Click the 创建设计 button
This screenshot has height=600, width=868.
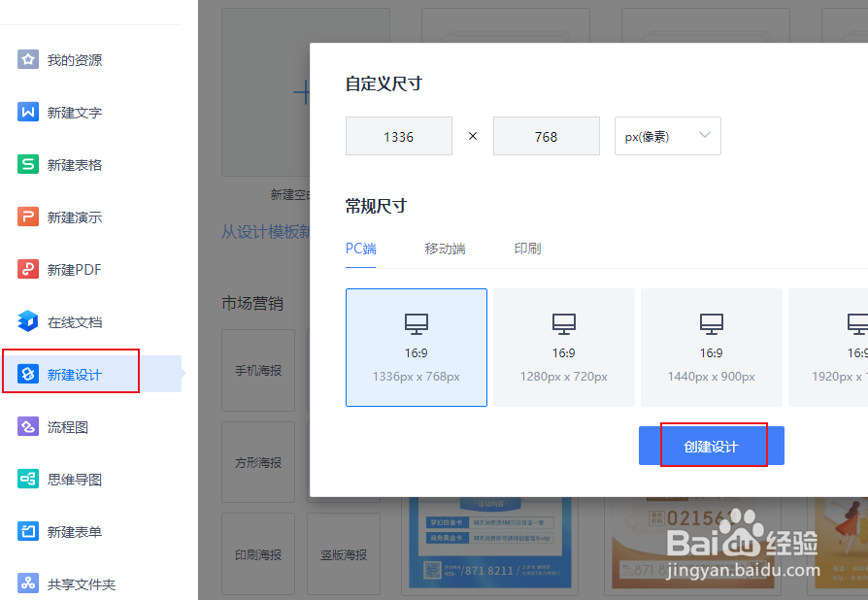pyautogui.click(x=712, y=447)
